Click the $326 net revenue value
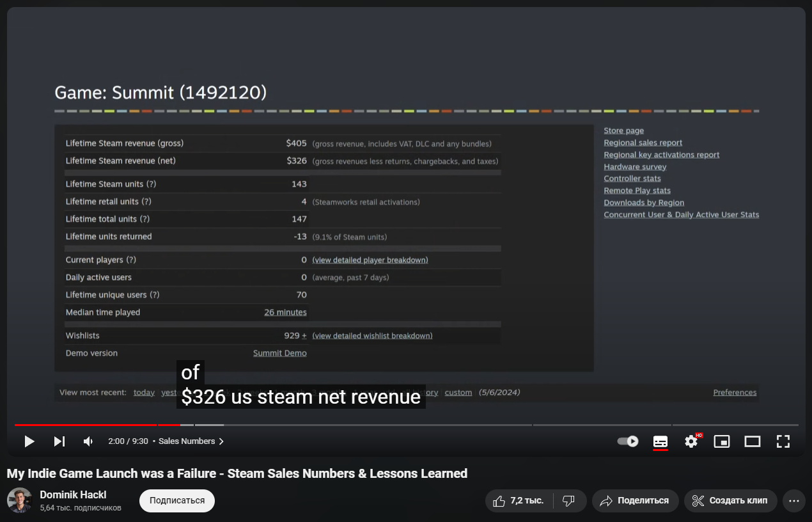Image resolution: width=812 pixels, height=522 pixels. [x=297, y=161]
